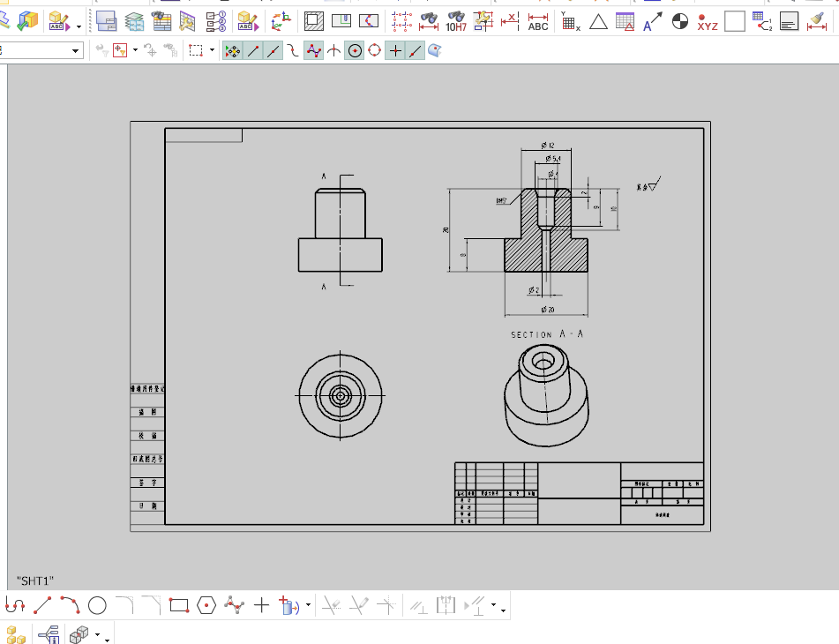The image size is (839, 644).
Task: Select the break-out curve view icon
Action: (369, 21)
